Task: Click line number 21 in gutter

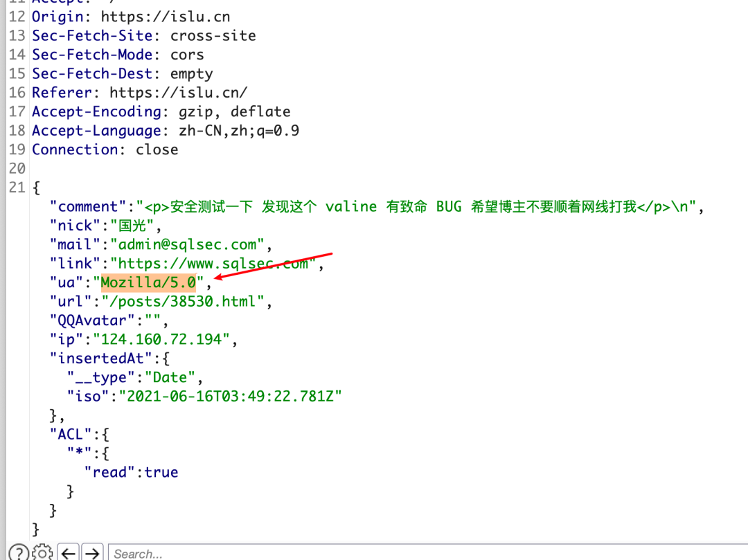Action: (x=17, y=188)
